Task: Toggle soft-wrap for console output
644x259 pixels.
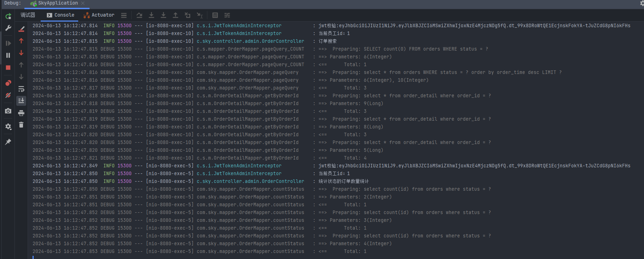Action: point(21,89)
